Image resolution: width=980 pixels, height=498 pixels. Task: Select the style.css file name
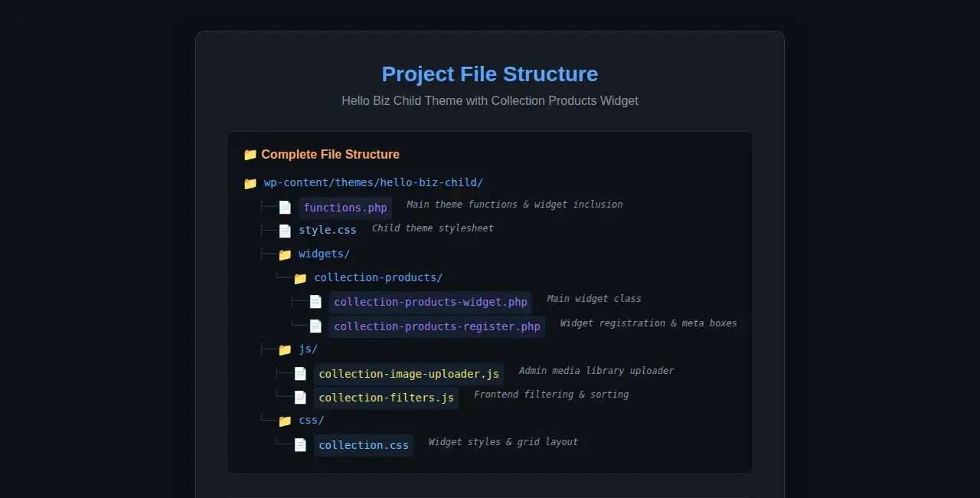point(328,230)
